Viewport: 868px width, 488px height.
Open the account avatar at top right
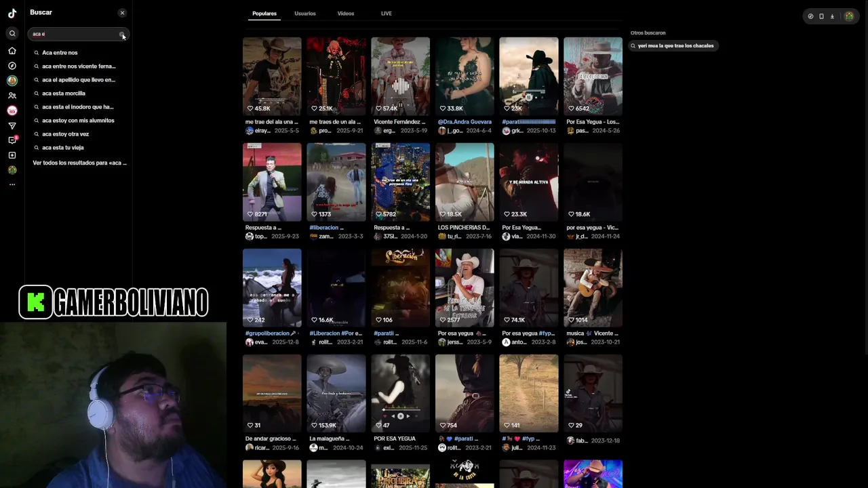[x=848, y=16]
